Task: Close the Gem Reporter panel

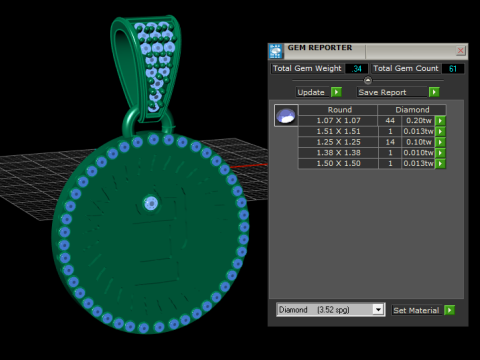Action: [460, 50]
